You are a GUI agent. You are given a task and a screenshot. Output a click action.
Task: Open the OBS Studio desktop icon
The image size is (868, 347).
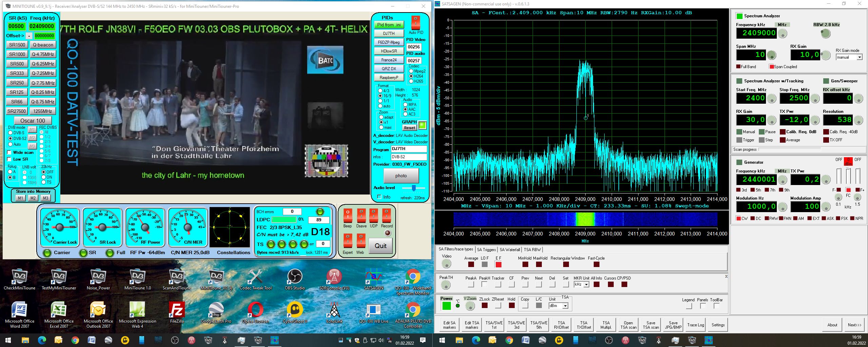[x=294, y=278]
